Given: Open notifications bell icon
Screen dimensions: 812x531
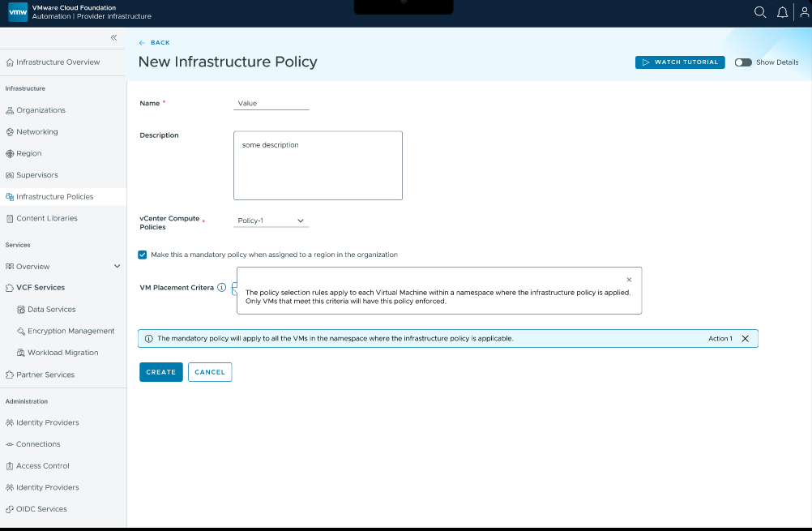Looking at the screenshot, I should coord(782,12).
